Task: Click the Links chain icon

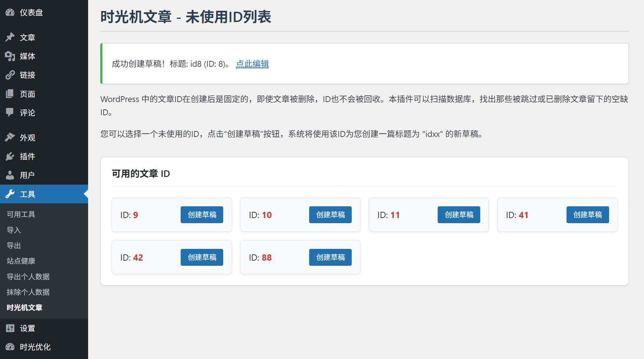Action: [x=10, y=75]
